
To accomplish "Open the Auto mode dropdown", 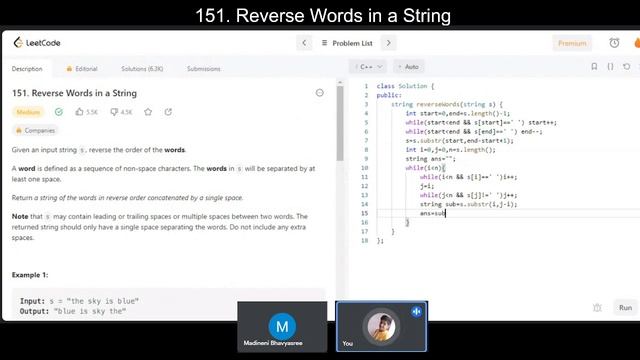I will click(409, 67).
